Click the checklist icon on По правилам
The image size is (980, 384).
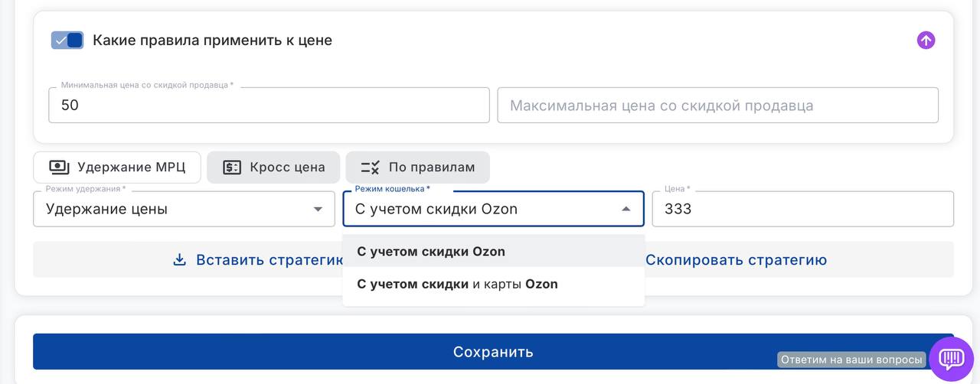pos(371,168)
